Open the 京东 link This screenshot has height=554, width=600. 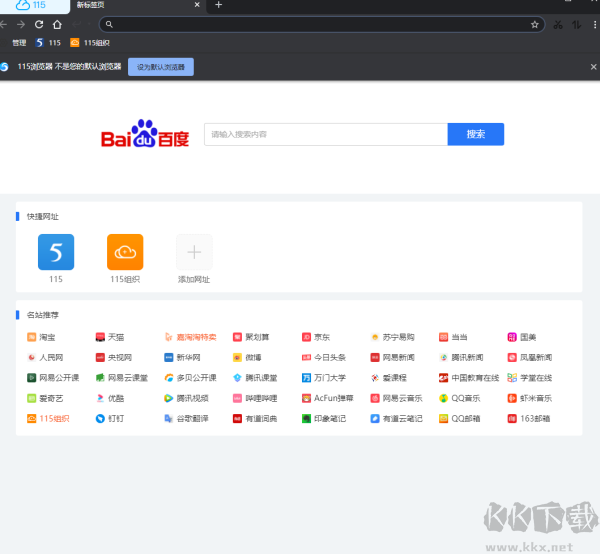pyautogui.click(x=316, y=337)
